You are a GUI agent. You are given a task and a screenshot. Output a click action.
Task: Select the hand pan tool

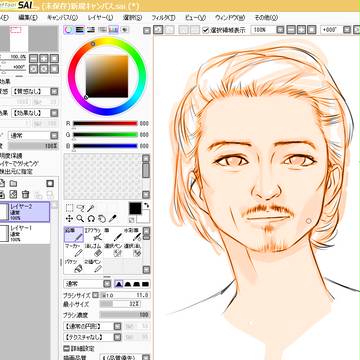click(x=102, y=219)
